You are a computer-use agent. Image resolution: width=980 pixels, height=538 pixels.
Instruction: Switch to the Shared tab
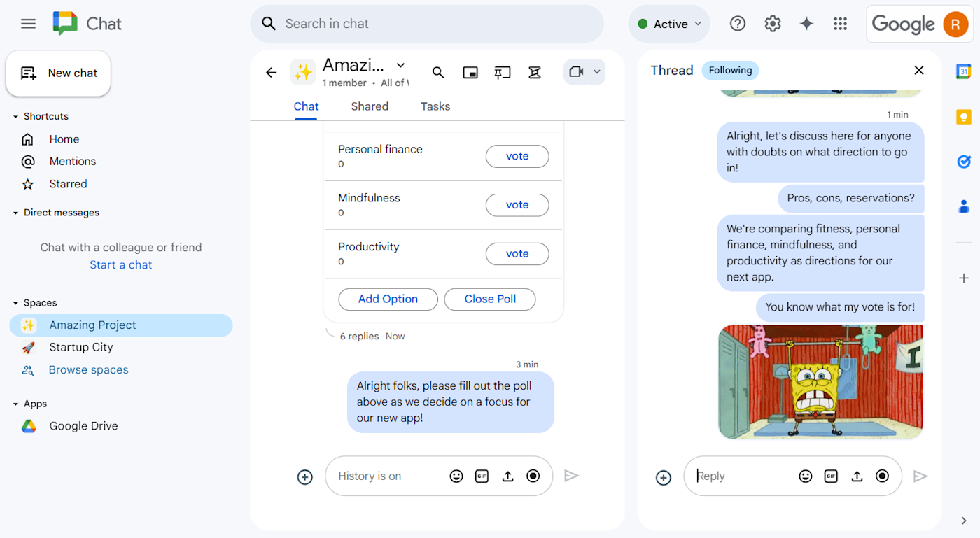pyautogui.click(x=370, y=106)
